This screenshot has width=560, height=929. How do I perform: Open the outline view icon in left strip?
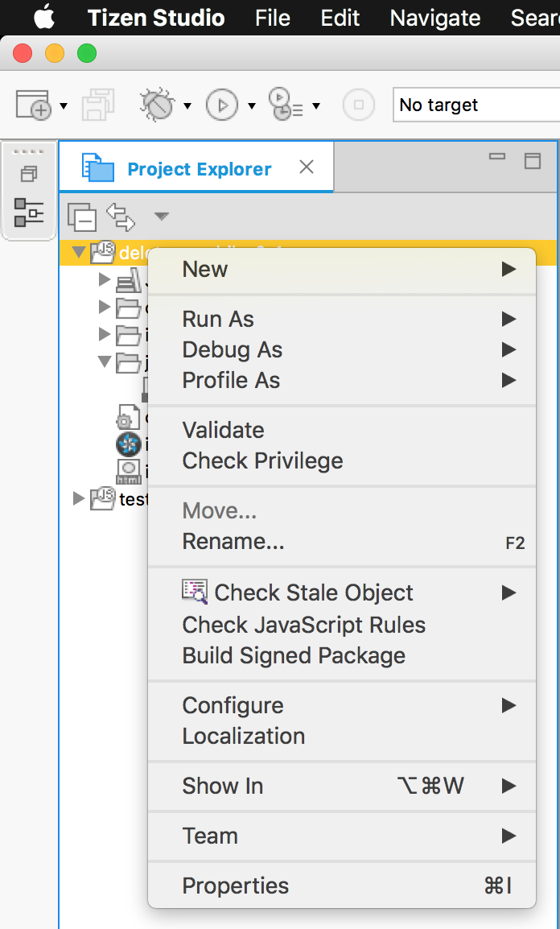point(29,213)
